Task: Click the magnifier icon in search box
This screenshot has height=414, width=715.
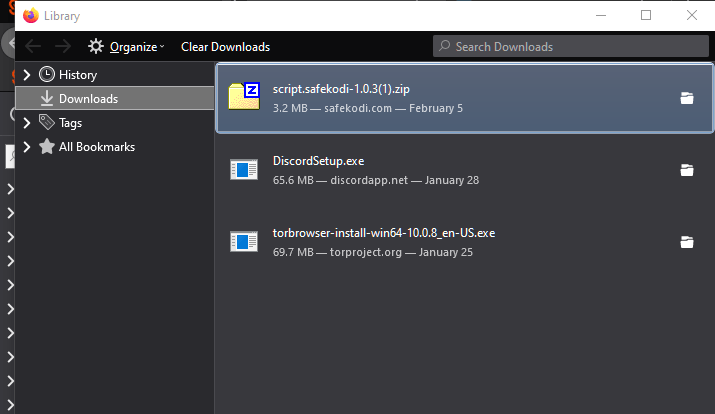Action: pos(445,46)
